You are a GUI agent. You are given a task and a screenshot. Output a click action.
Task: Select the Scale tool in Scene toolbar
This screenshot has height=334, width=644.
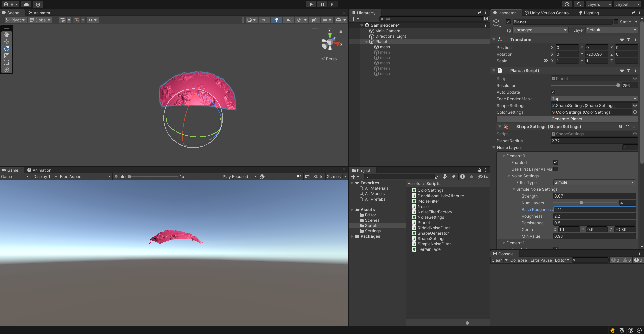point(7,56)
